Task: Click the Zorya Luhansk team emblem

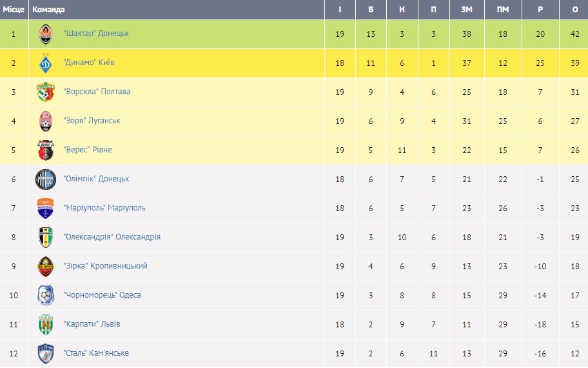Action: click(x=46, y=121)
